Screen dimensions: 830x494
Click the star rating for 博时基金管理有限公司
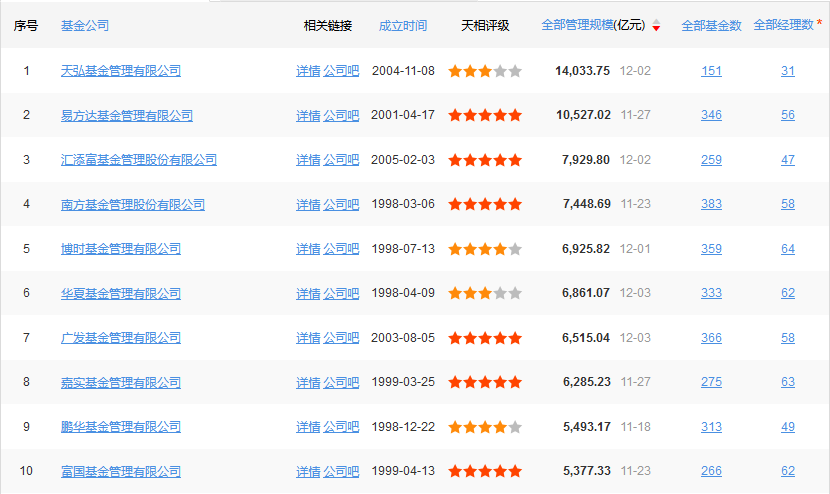(x=485, y=249)
